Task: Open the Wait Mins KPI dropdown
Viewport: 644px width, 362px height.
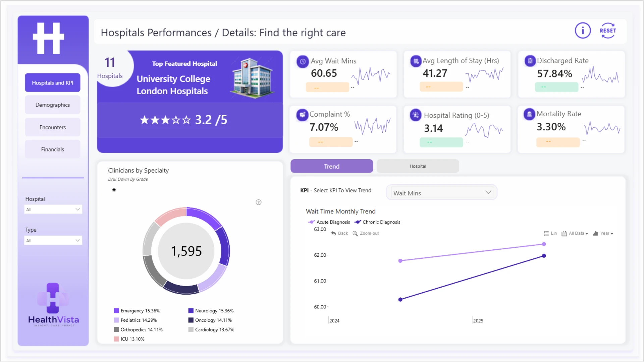Action: coord(441,193)
